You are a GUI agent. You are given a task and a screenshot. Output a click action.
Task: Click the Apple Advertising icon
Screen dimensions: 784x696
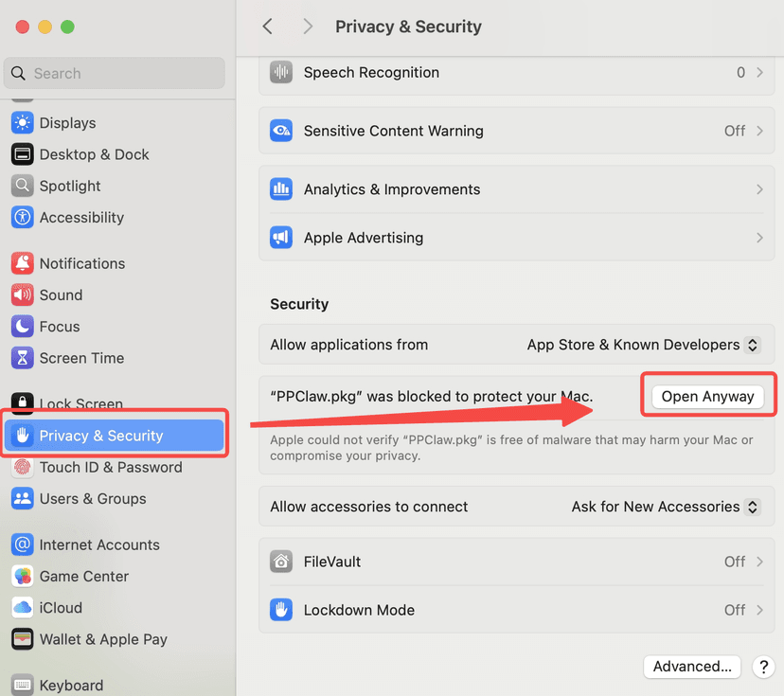[281, 238]
